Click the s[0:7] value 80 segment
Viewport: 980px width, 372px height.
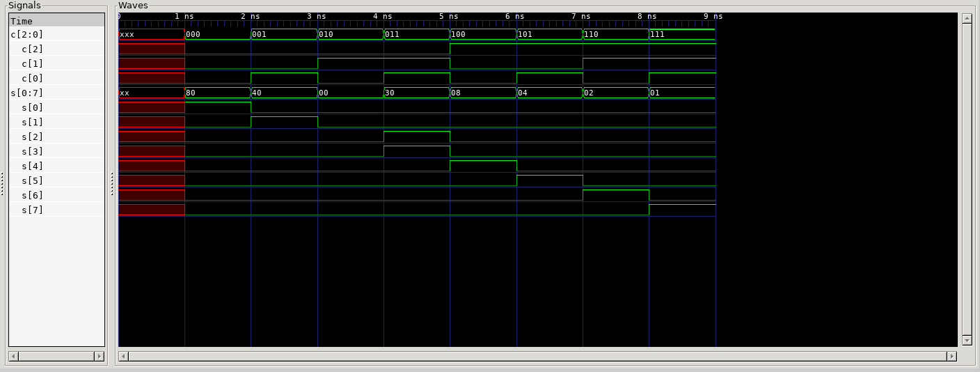coord(218,93)
